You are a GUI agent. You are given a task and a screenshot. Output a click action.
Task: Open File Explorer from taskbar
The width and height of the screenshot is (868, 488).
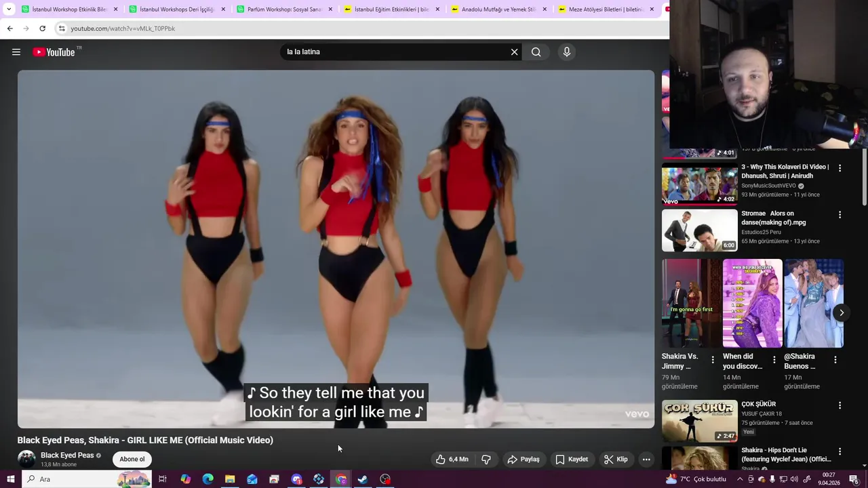pyautogui.click(x=230, y=479)
